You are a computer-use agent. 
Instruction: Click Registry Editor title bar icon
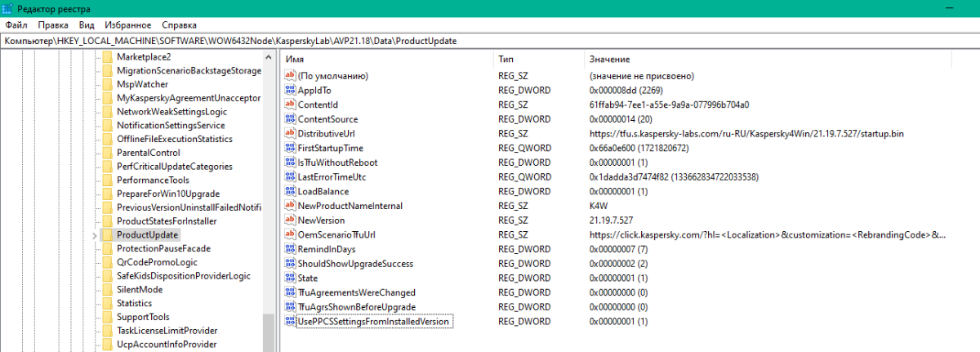(8, 7)
